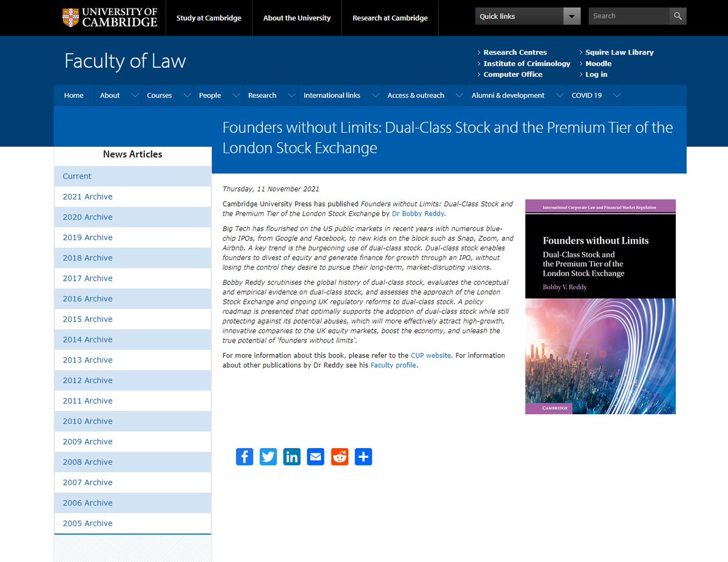Open the Research menu item
The width and height of the screenshot is (728, 562).
262,95
